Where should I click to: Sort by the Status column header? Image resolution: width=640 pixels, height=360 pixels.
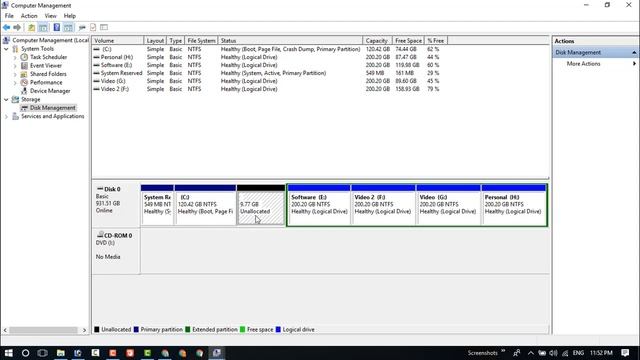[x=290, y=40]
